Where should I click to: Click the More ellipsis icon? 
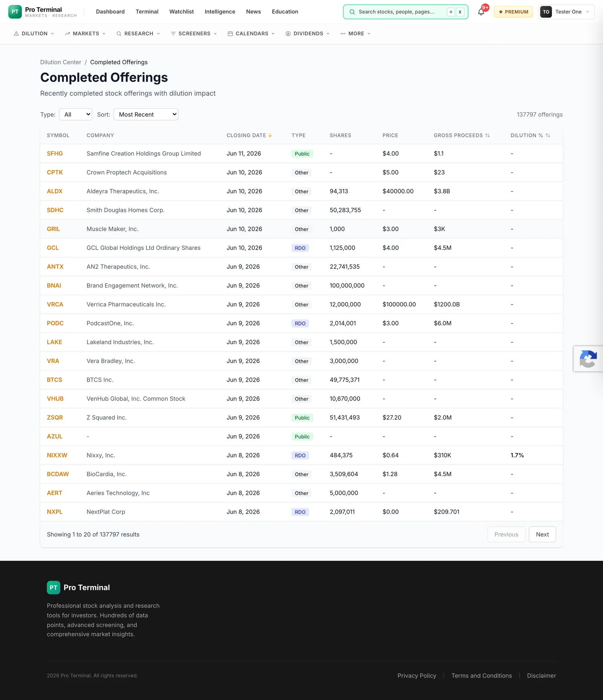pos(343,34)
